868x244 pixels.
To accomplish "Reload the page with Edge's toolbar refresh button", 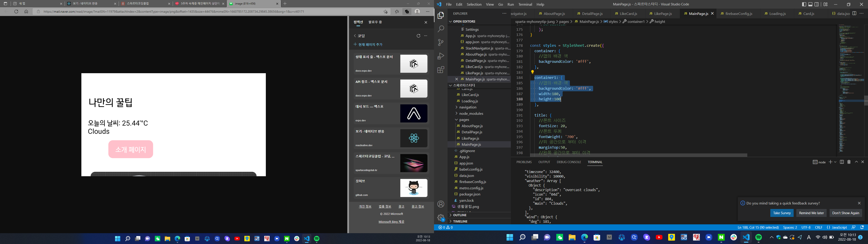I will tap(16, 12).
